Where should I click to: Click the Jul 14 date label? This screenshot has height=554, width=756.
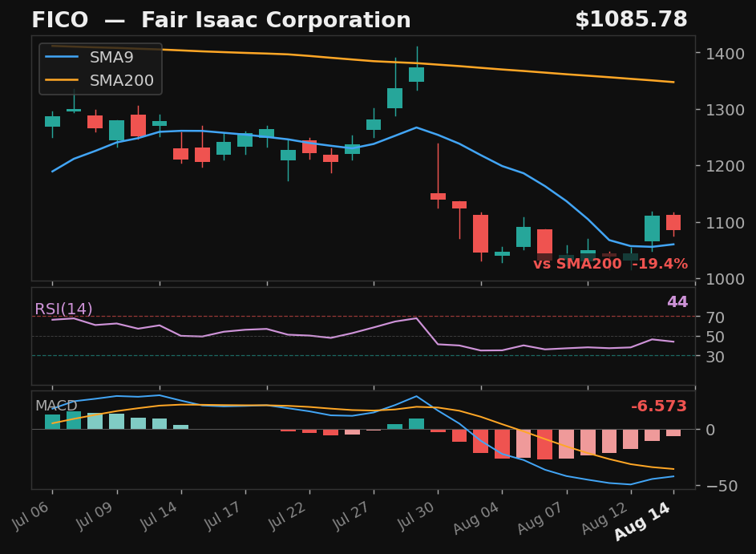pos(159,515)
